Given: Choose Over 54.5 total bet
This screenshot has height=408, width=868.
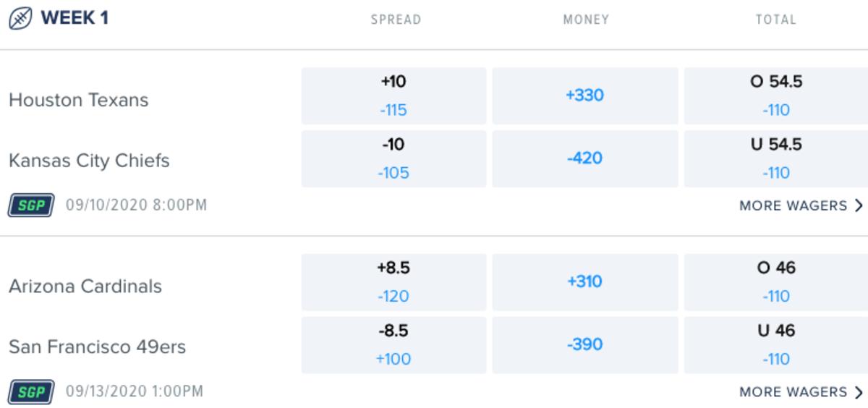Looking at the screenshot, I should (775, 95).
